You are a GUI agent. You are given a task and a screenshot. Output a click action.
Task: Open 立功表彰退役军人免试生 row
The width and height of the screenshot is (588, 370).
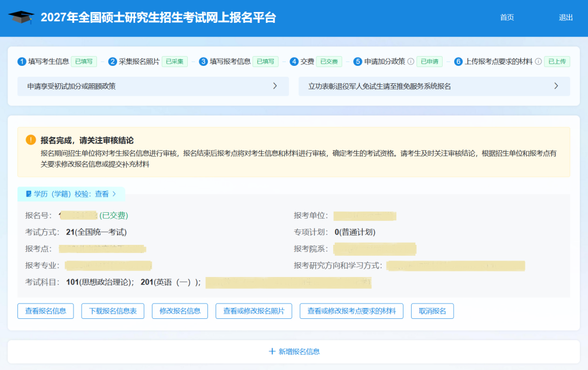tap(434, 86)
